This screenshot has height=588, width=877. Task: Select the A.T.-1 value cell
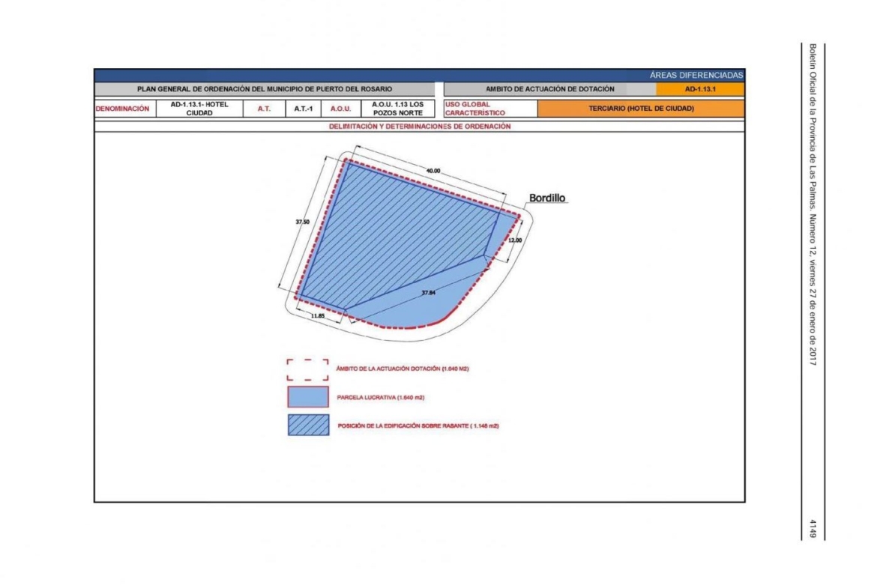[x=303, y=109]
